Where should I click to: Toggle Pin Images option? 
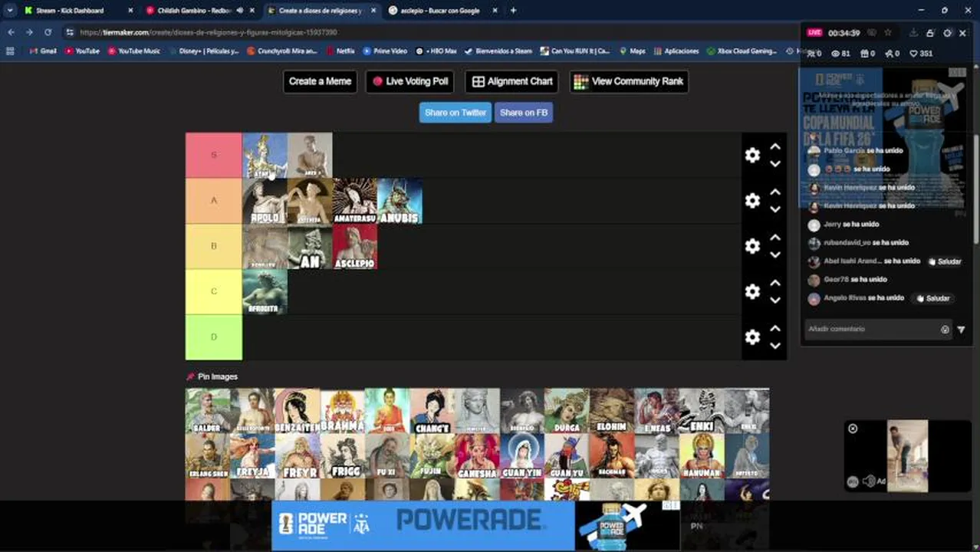coord(212,376)
